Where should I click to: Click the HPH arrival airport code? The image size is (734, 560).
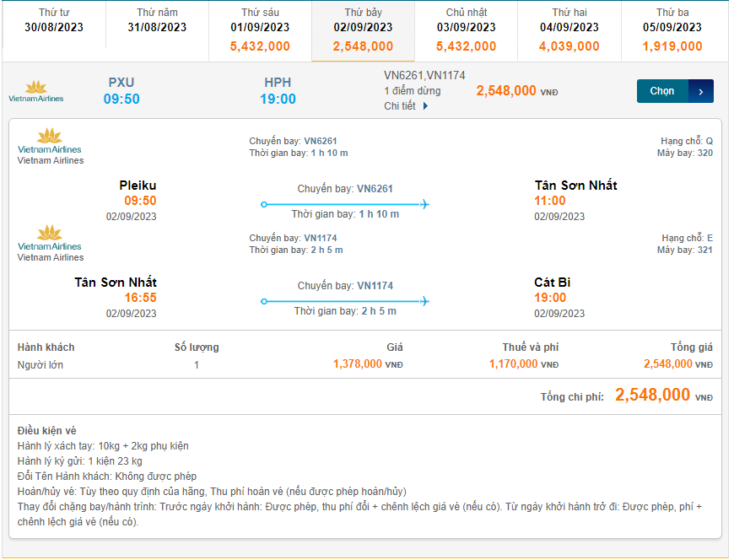point(278,83)
